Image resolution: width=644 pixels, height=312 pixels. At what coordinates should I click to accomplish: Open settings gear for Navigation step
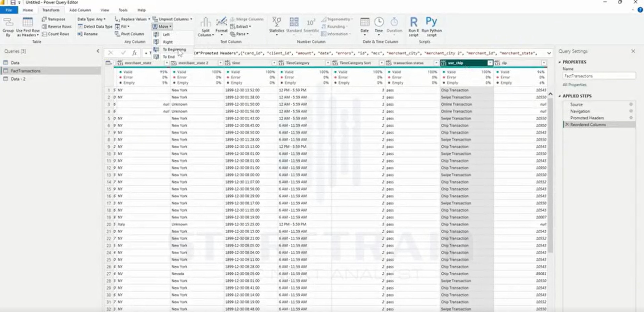pos(631,111)
